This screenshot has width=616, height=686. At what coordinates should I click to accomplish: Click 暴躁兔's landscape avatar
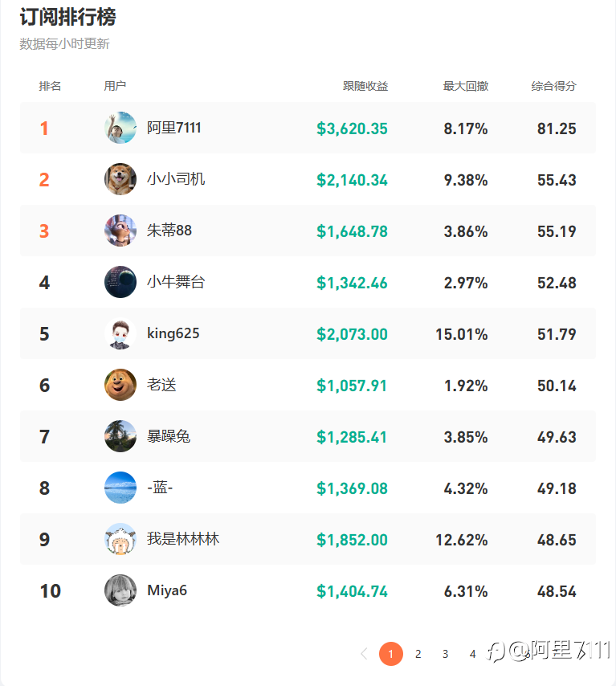click(x=120, y=436)
